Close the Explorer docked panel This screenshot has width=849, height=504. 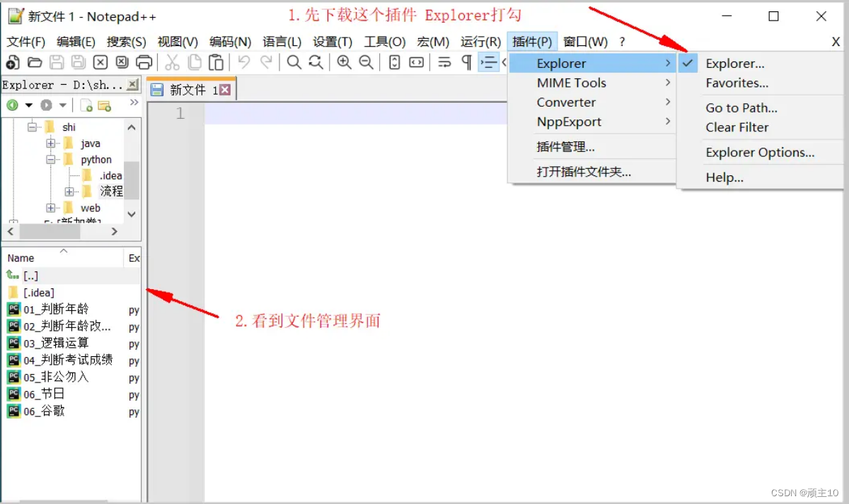pos(132,85)
